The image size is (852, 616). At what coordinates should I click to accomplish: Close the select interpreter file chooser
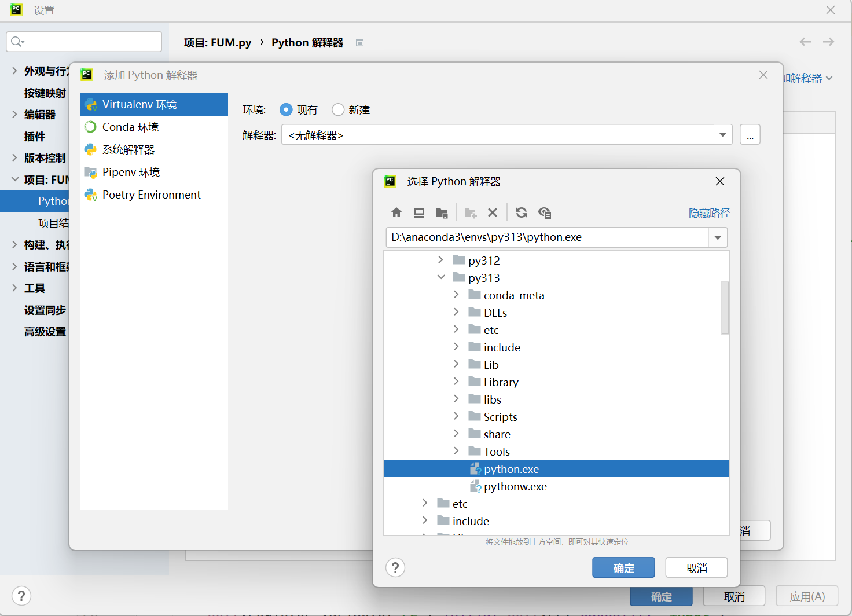[719, 181]
